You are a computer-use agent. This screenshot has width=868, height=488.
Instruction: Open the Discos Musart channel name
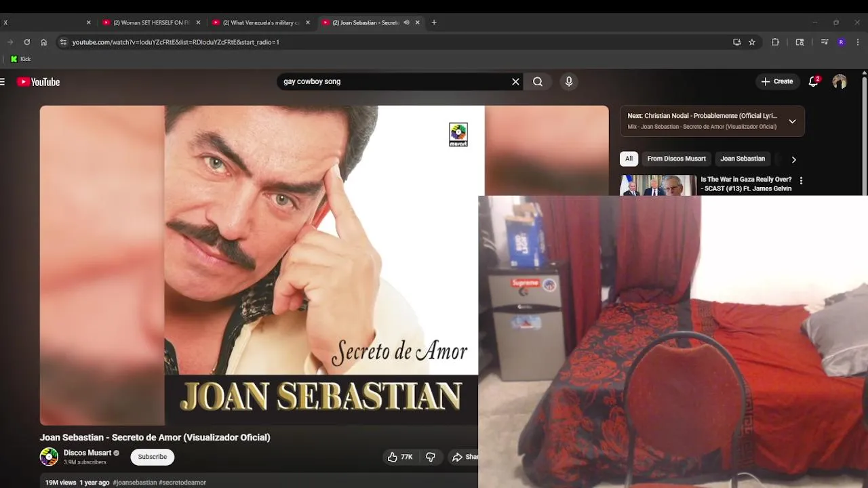(x=87, y=453)
